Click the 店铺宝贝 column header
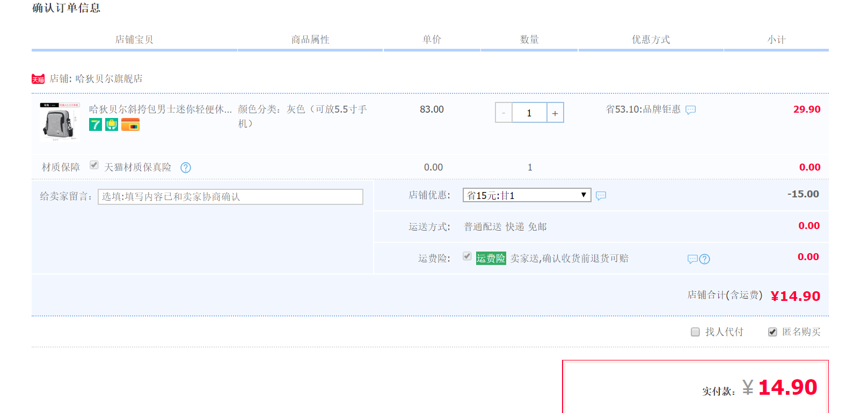Screen dimensions: 868x413 134,40
